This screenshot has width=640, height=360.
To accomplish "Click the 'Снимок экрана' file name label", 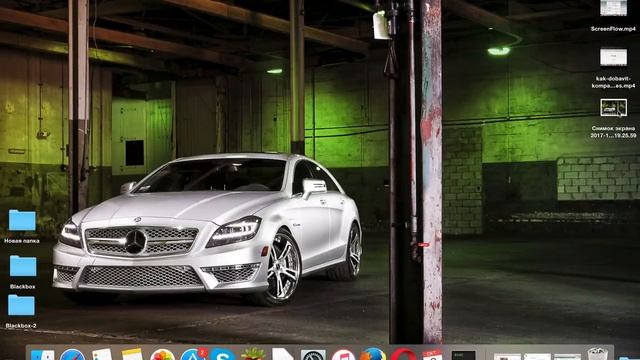I will [613, 132].
